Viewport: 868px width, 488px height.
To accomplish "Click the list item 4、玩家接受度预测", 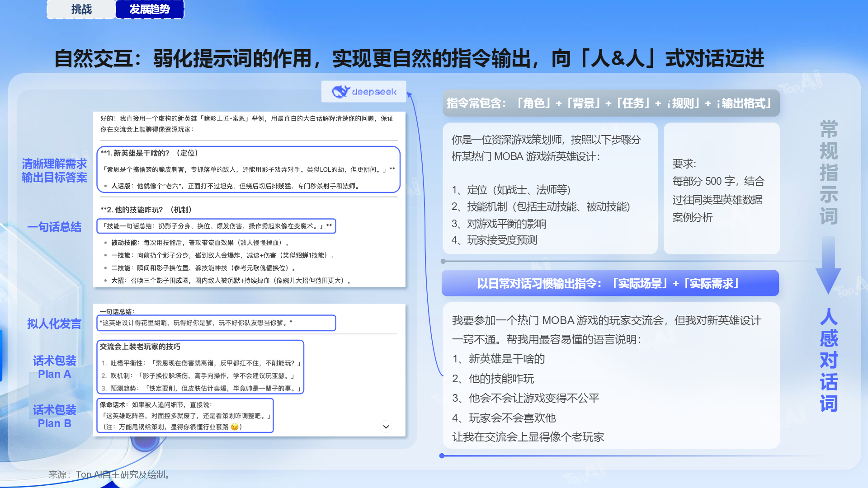I will (494, 240).
